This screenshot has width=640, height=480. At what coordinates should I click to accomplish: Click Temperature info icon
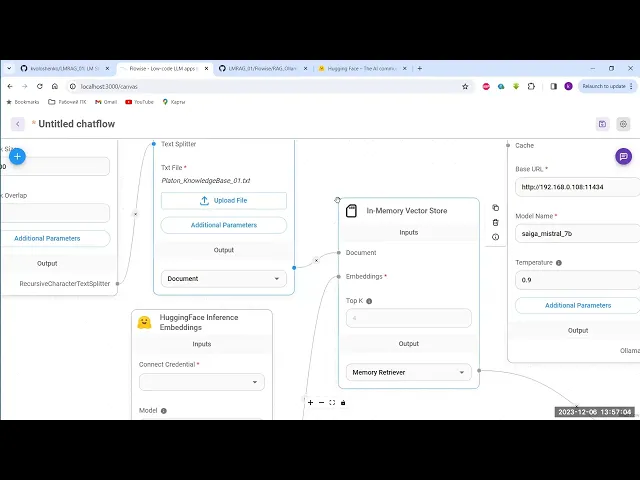(559, 263)
